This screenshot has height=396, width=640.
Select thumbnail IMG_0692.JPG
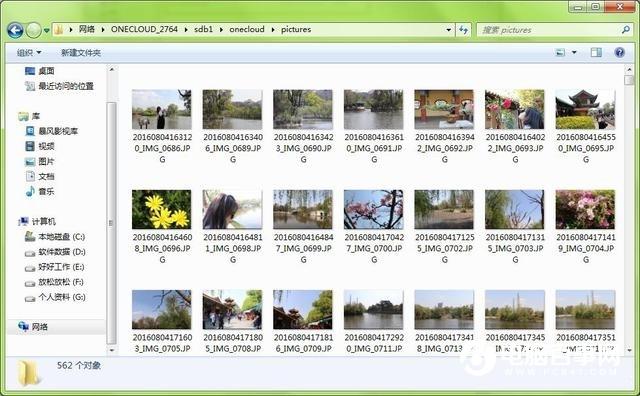pyautogui.click(x=444, y=109)
